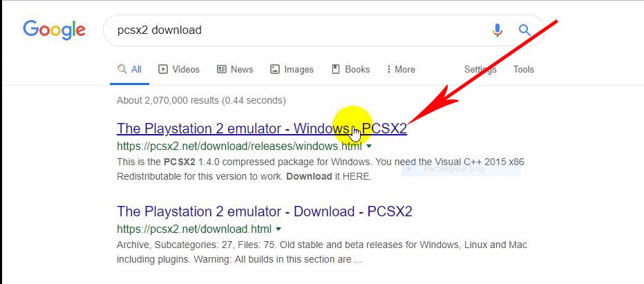This screenshot has width=644, height=284.
Task: Start voice search with the microphone icon
Action: coord(497,30)
